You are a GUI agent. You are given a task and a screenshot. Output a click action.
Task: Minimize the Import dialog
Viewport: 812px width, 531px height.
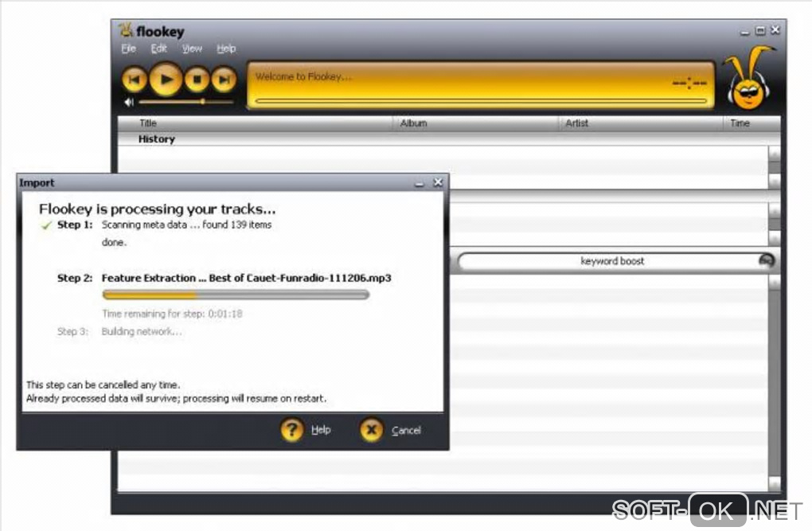pyautogui.click(x=420, y=183)
